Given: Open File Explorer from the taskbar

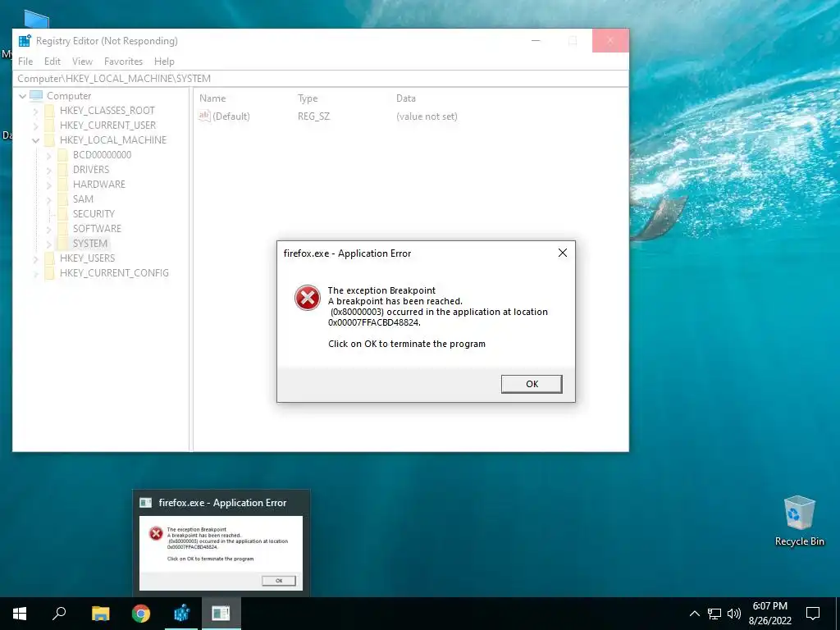Looking at the screenshot, I should point(100,614).
